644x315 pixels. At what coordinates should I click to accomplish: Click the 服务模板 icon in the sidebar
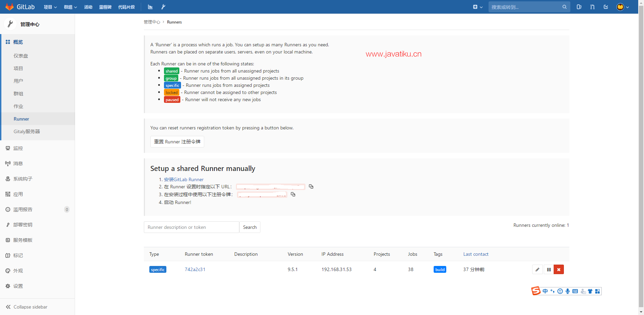(8, 240)
